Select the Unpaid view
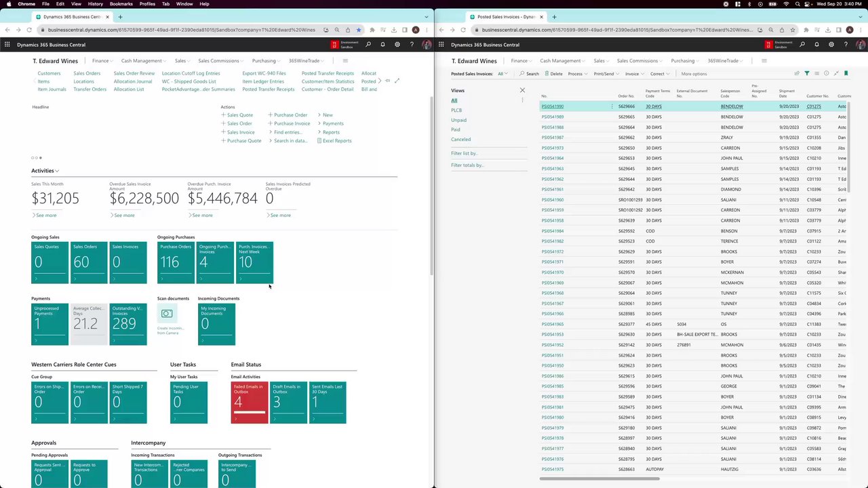The width and height of the screenshot is (868, 488). point(458,120)
